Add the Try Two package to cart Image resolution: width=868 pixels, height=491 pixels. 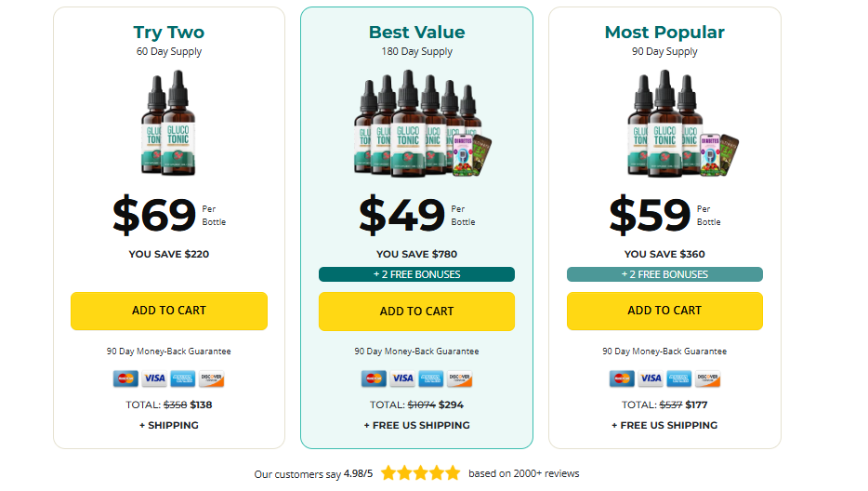pos(169,311)
